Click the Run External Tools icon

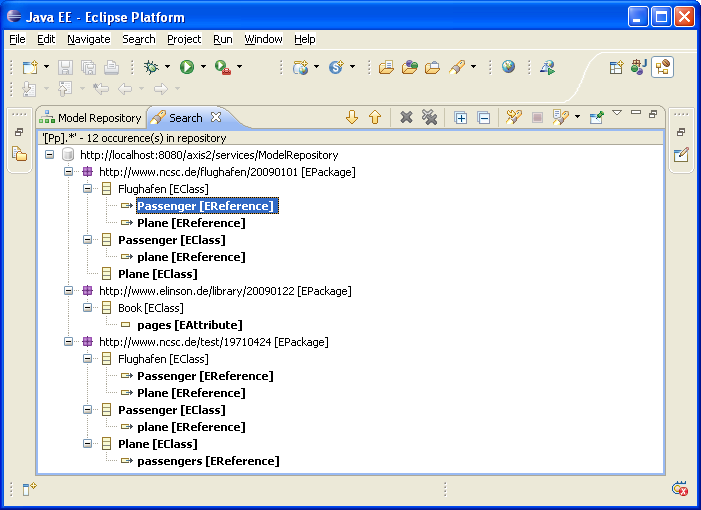223,67
